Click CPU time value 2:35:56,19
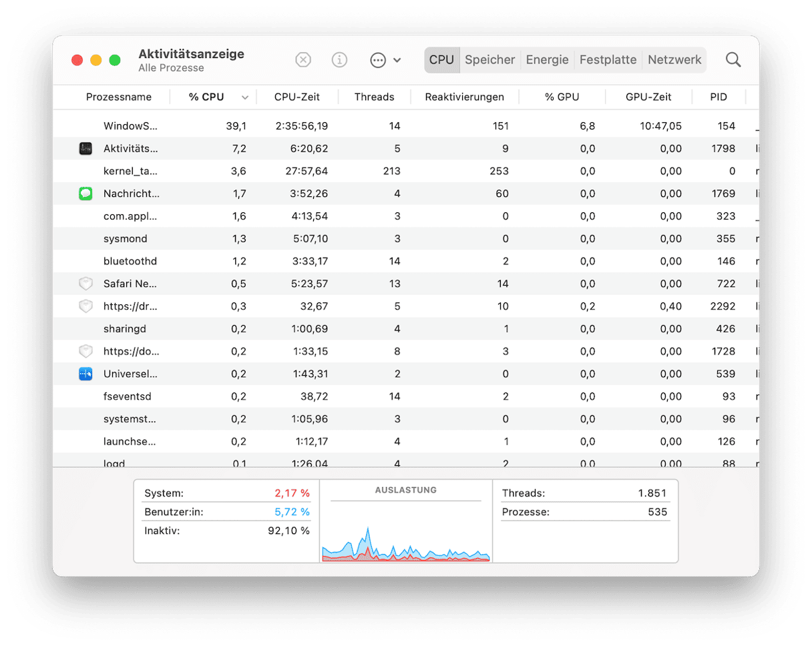 coord(301,126)
